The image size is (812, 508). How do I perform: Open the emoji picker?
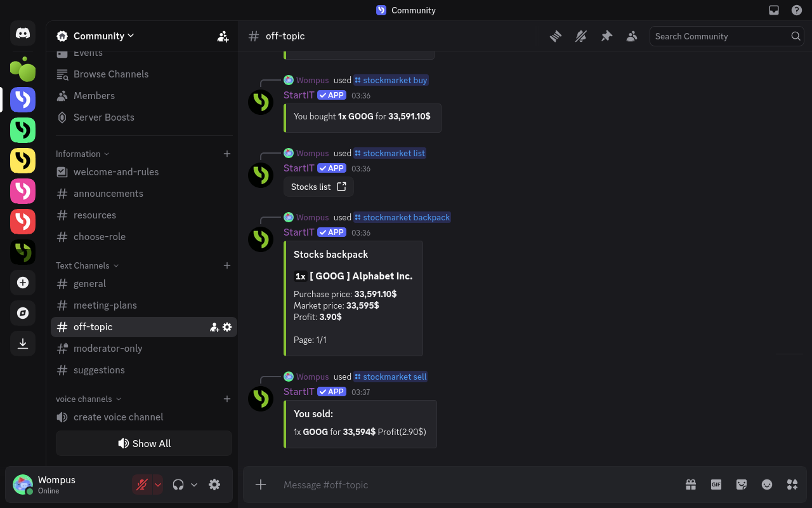[767, 485]
